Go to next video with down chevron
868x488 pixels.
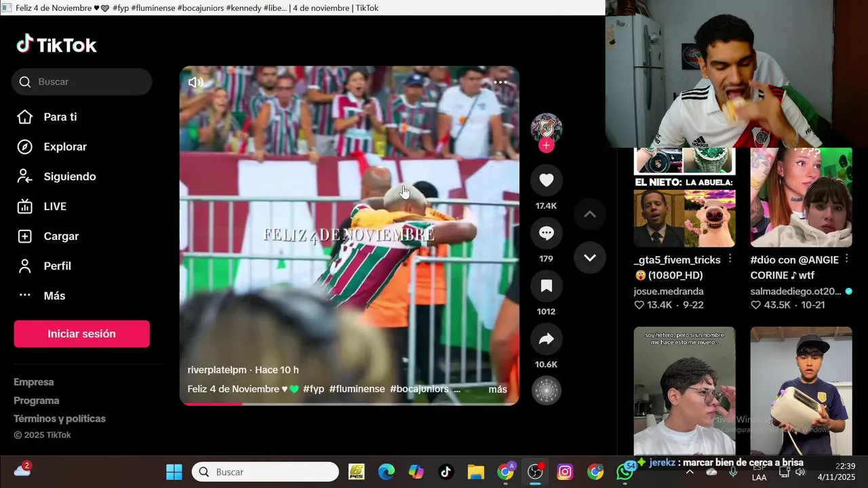(590, 258)
